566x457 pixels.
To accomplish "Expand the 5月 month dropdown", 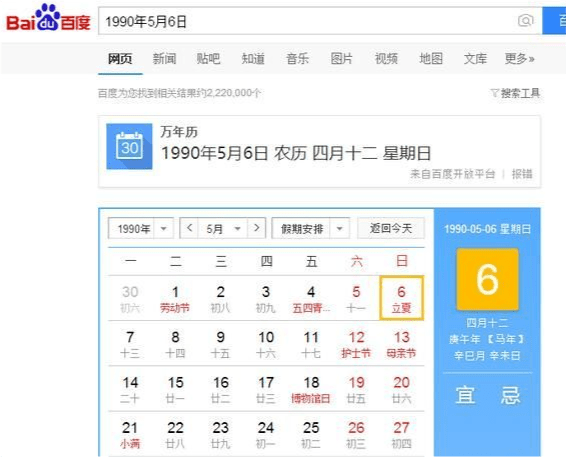I will pos(237,228).
